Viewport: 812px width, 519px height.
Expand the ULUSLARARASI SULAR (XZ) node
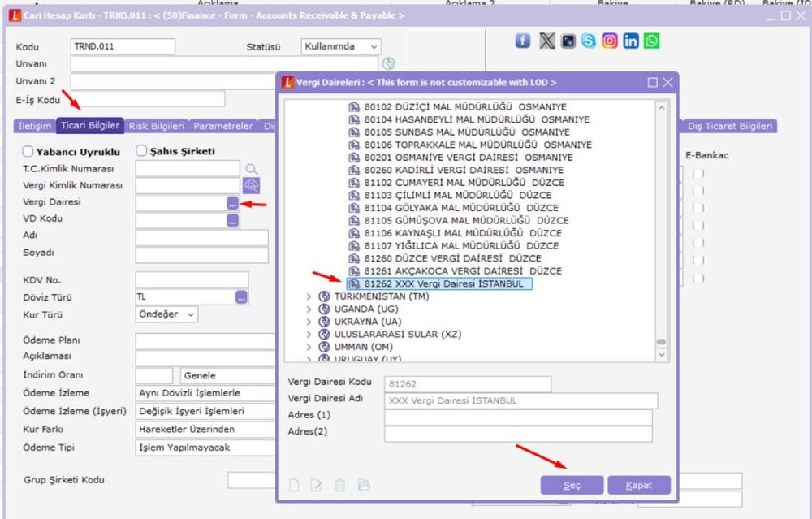click(309, 335)
